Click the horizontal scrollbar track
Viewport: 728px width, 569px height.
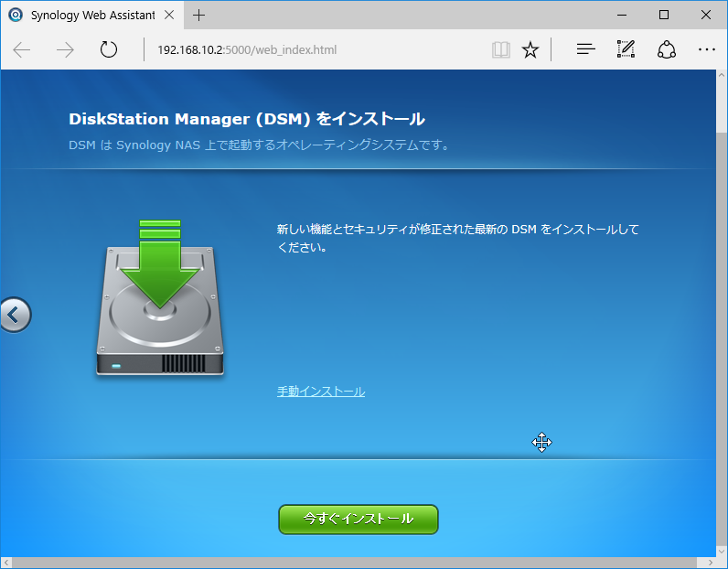click(357, 562)
